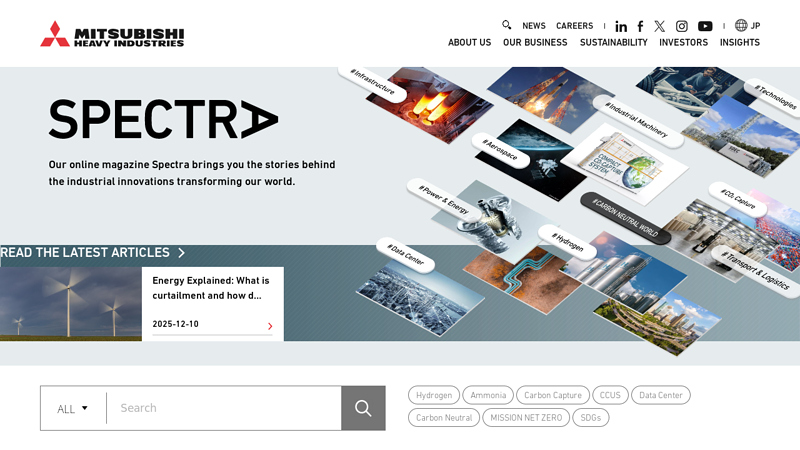Click the #Industrial Machinery hashtag label
The image size is (800, 450).
[x=636, y=119]
